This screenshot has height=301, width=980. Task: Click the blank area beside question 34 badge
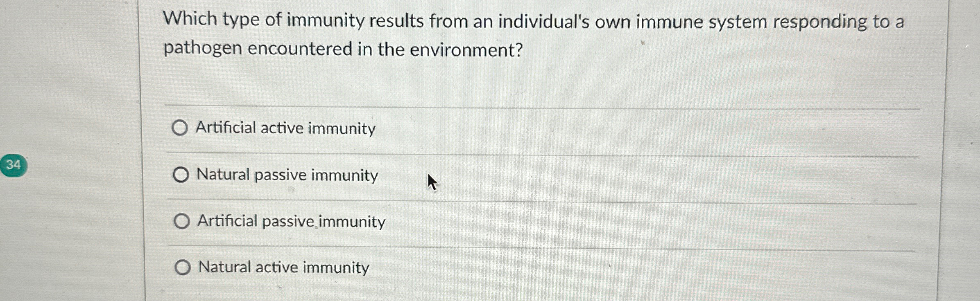coord(74,165)
